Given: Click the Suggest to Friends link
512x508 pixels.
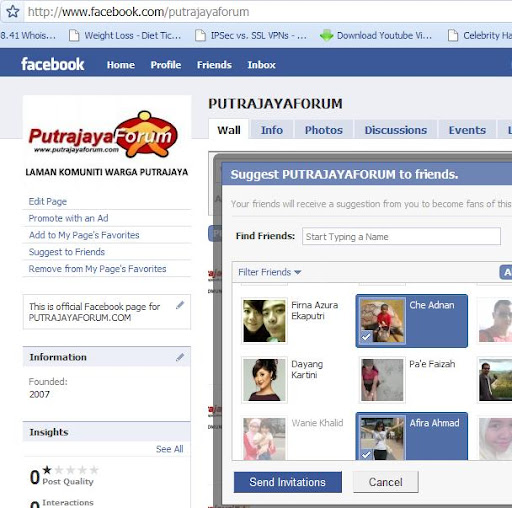Looking at the screenshot, I should 67,252.
